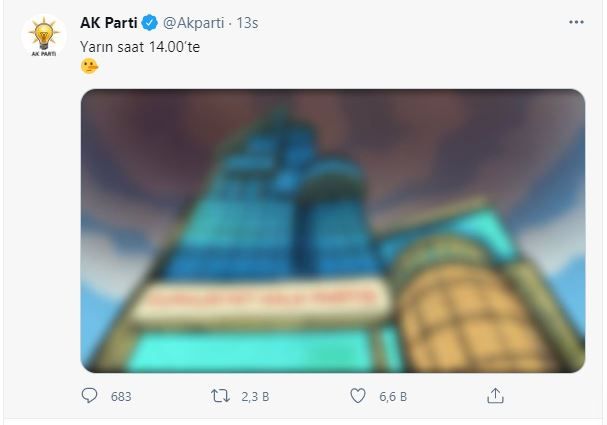Open the AK Parti display name link
The height and width of the screenshot is (425, 607).
[109, 23]
